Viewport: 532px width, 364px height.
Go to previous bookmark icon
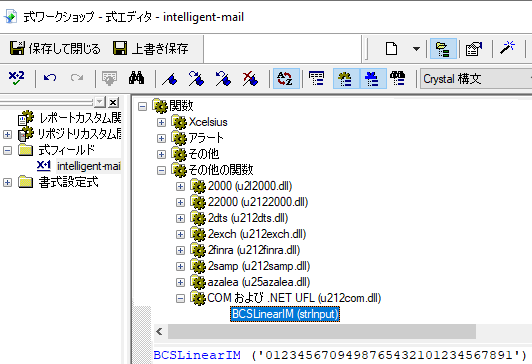point(223,78)
